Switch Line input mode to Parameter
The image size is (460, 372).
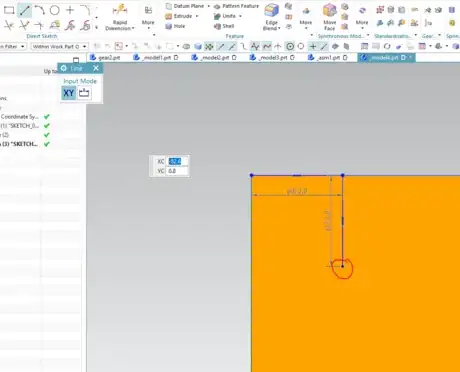(x=84, y=93)
